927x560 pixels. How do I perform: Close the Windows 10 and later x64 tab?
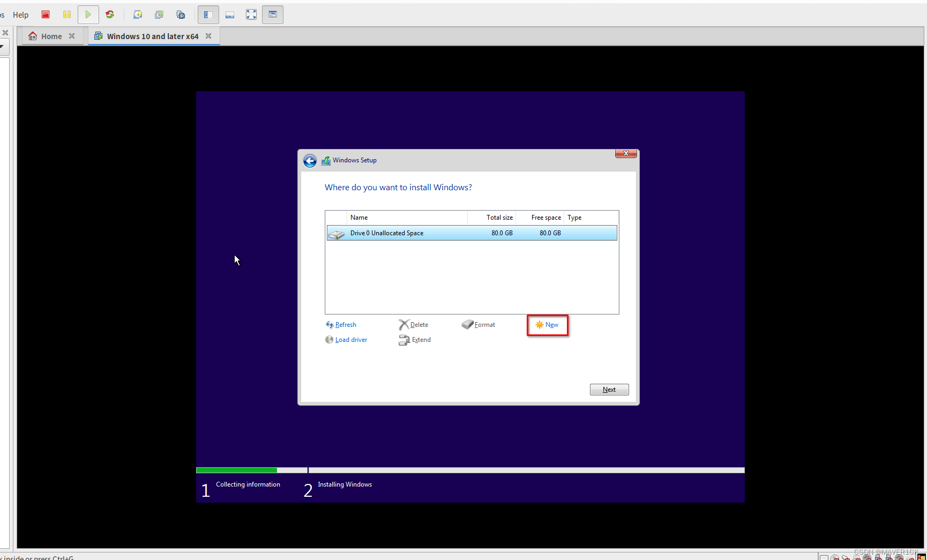click(208, 36)
